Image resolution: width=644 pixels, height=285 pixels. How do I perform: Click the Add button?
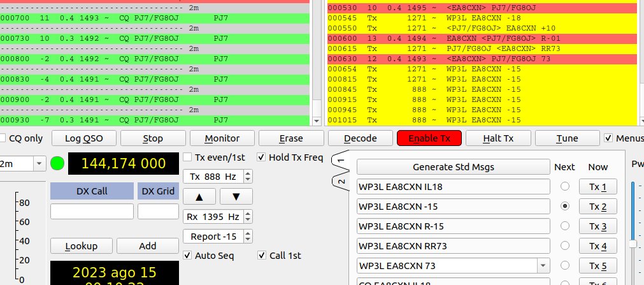[147, 246]
